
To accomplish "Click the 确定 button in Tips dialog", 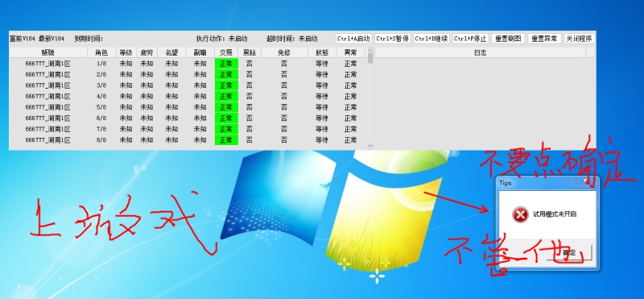I will click(569, 252).
